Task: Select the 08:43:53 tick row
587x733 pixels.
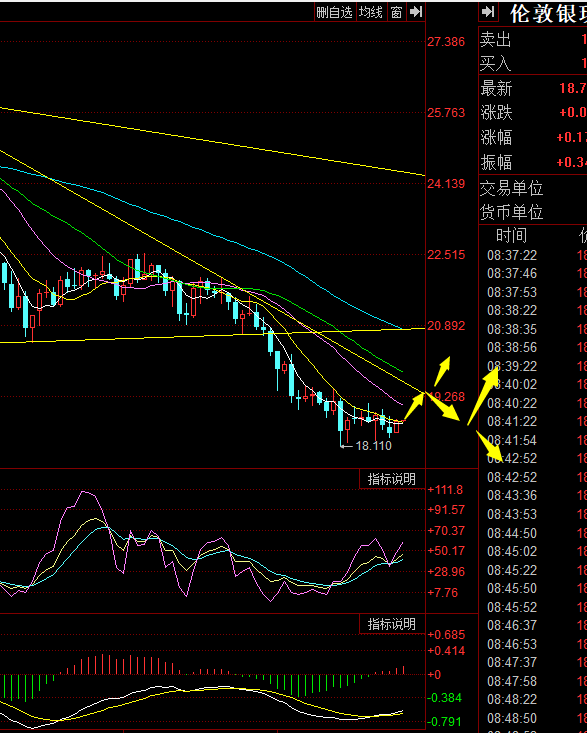Action: pos(533,515)
